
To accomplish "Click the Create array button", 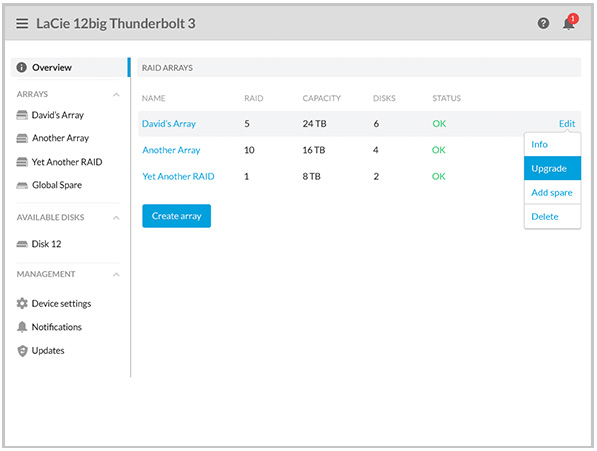I will click(x=176, y=216).
